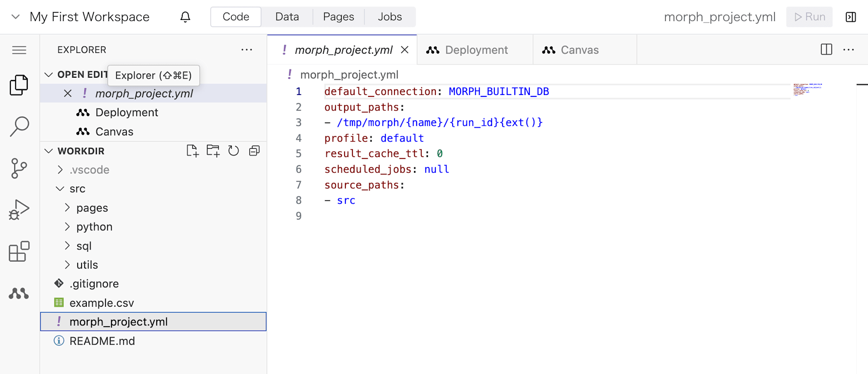Screen dimensions: 868x374
Task: Close morph_project.yml in Open Editors list
Action: [68, 93]
